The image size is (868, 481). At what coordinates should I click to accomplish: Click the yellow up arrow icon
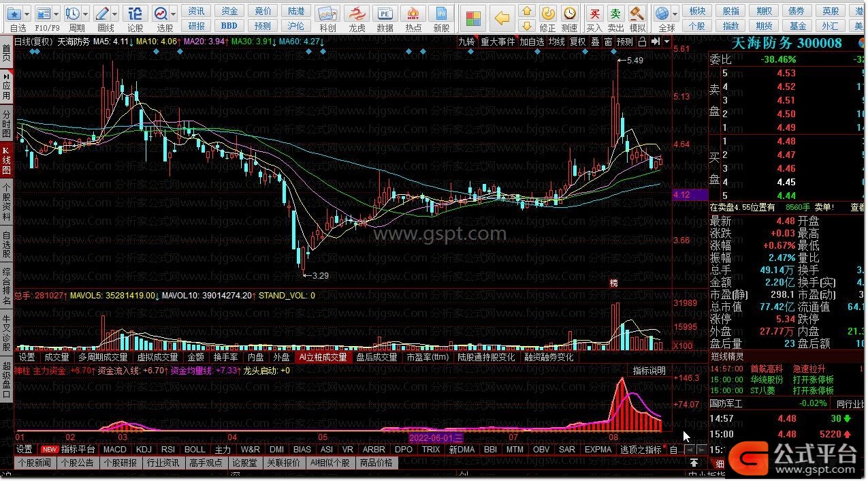coord(526,12)
